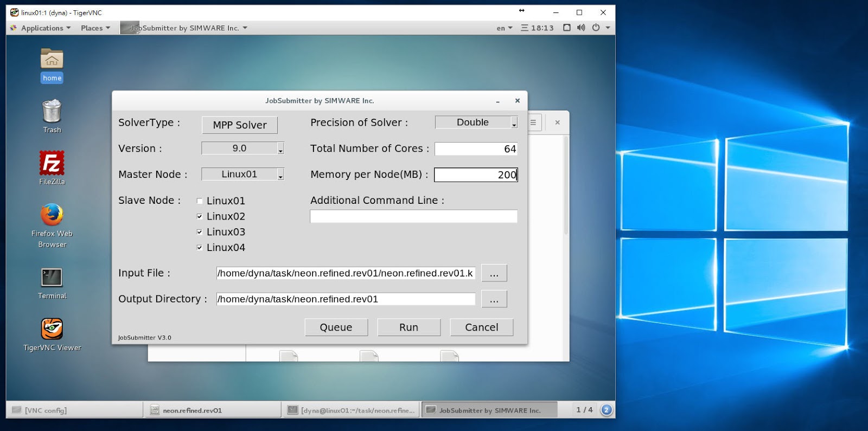Open the Trash desktop icon
868x431 pixels.
(x=52, y=116)
